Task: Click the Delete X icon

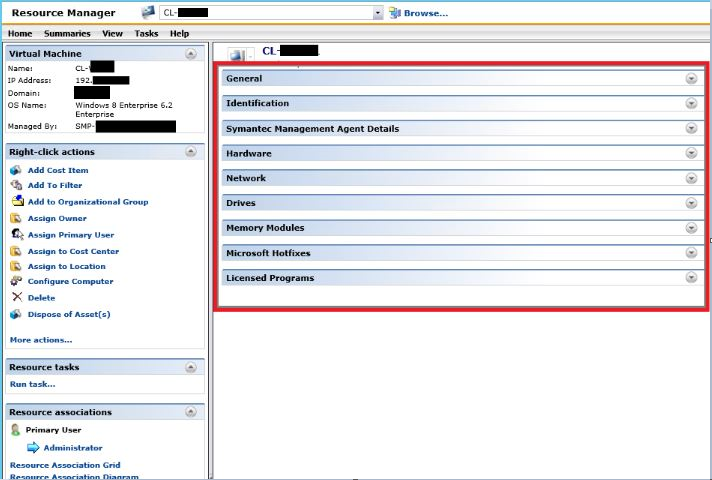Action: click(x=16, y=297)
